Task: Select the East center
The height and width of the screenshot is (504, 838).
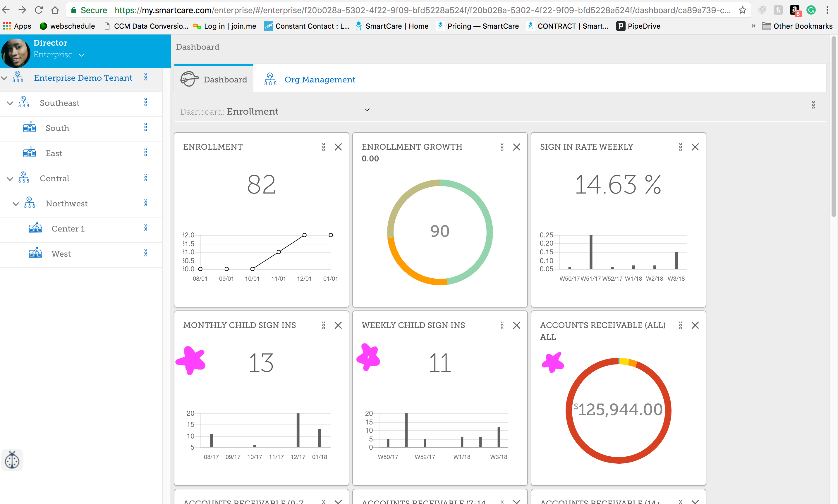Action: click(x=54, y=153)
